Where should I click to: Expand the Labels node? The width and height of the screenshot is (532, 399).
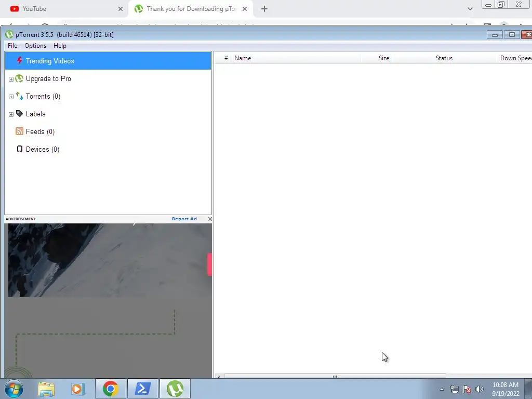click(x=11, y=114)
